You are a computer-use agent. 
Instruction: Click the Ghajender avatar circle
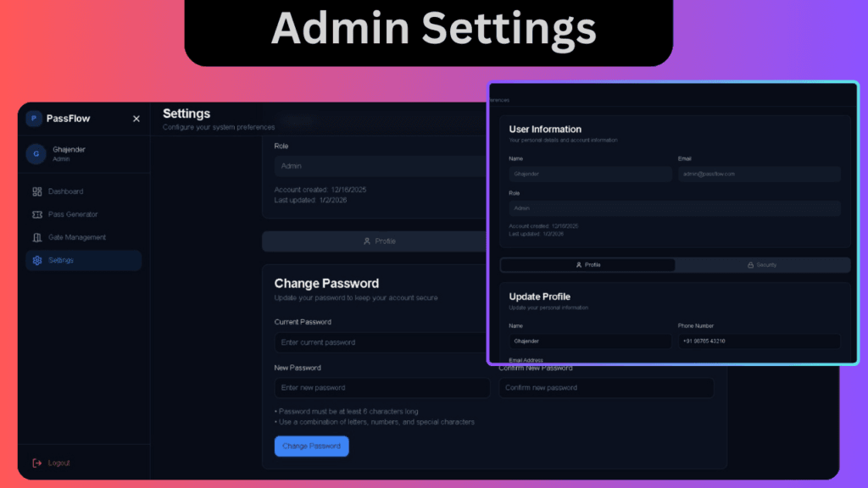pyautogui.click(x=36, y=154)
